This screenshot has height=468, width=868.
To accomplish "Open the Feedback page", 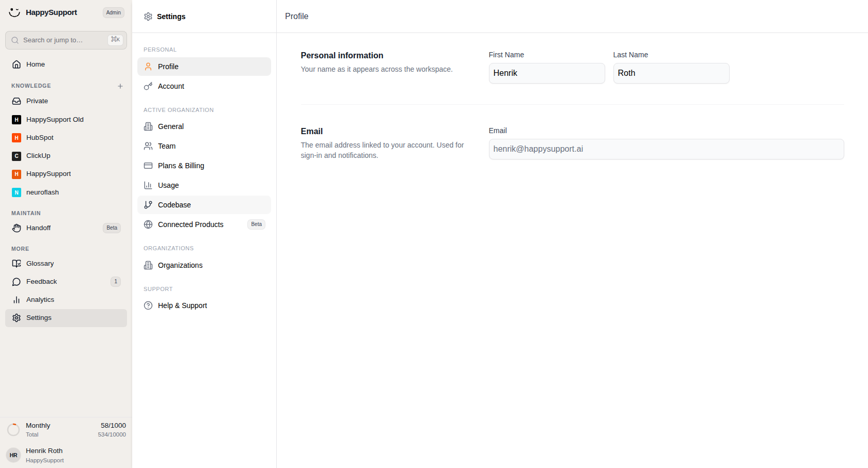I will pyautogui.click(x=66, y=282).
